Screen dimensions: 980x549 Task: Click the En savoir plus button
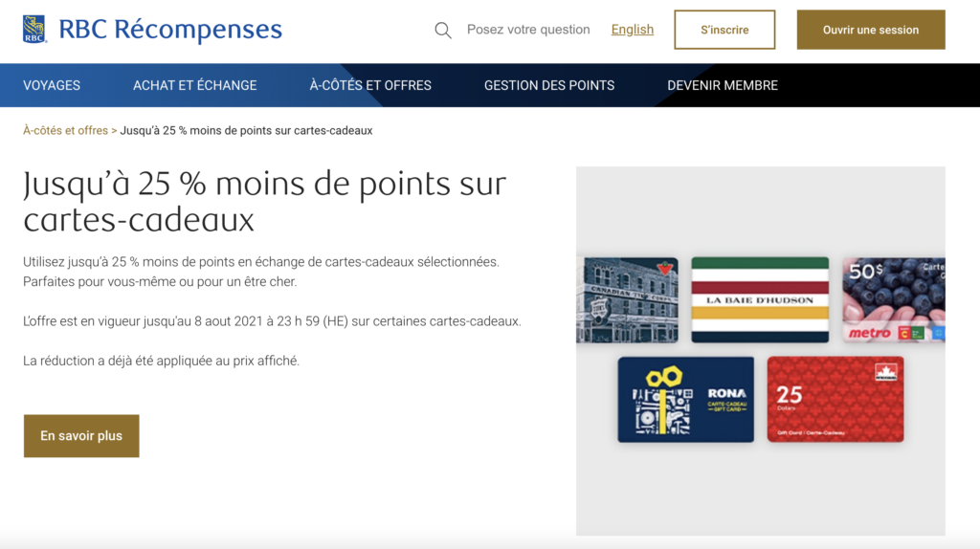tap(81, 436)
